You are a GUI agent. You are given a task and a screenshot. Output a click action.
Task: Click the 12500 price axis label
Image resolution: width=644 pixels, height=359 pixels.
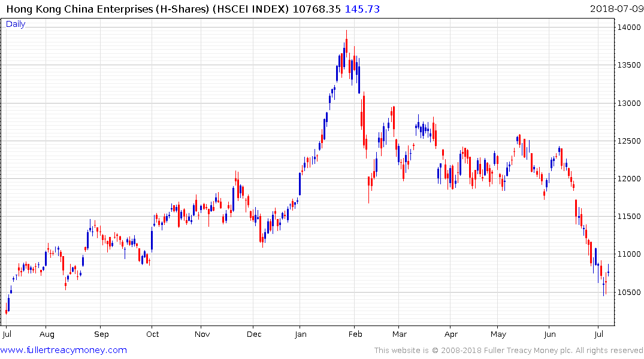pyautogui.click(x=629, y=141)
